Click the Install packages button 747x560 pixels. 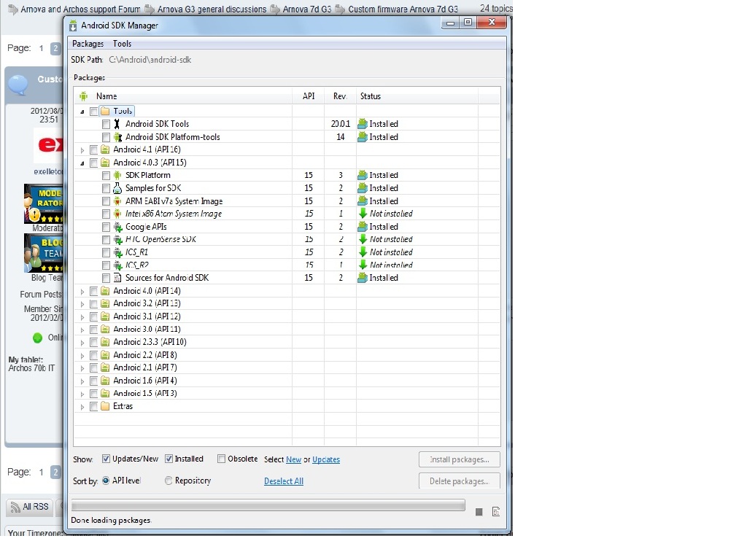point(460,459)
